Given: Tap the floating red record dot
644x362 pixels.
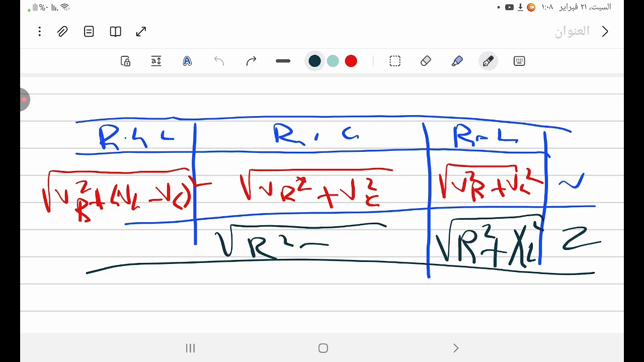Looking at the screenshot, I should coord(24,100).
